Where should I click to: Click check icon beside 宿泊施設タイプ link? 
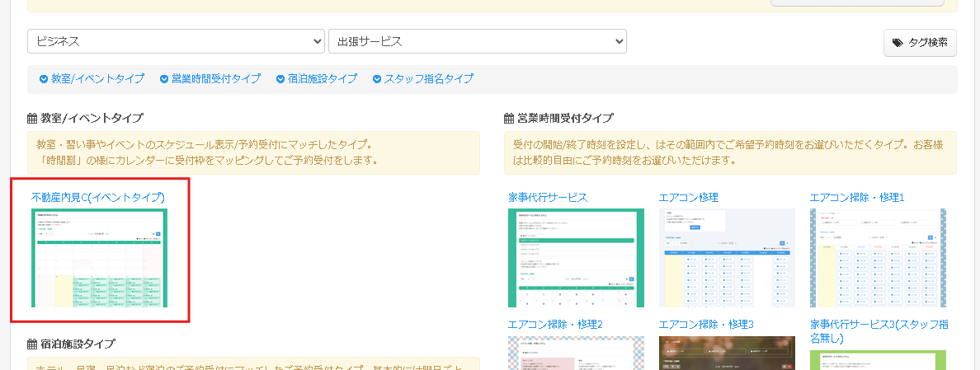coord(280,79)
